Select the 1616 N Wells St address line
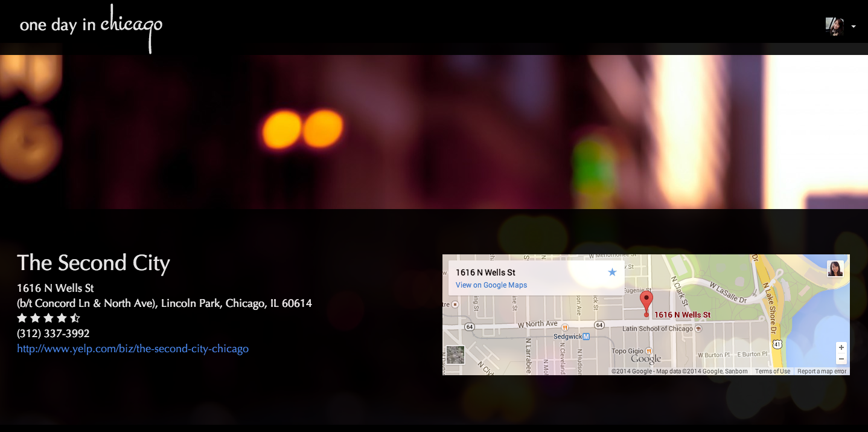 point(56,288)
